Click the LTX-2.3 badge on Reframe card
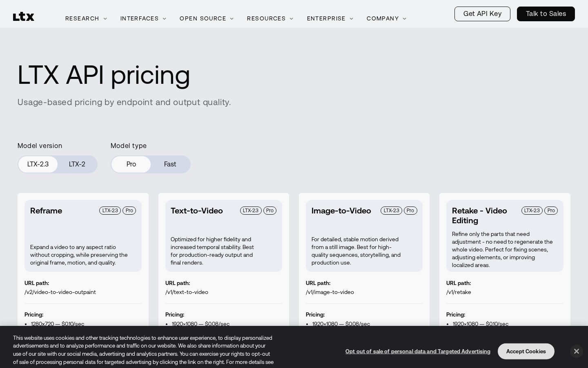 tap(110, 211)
